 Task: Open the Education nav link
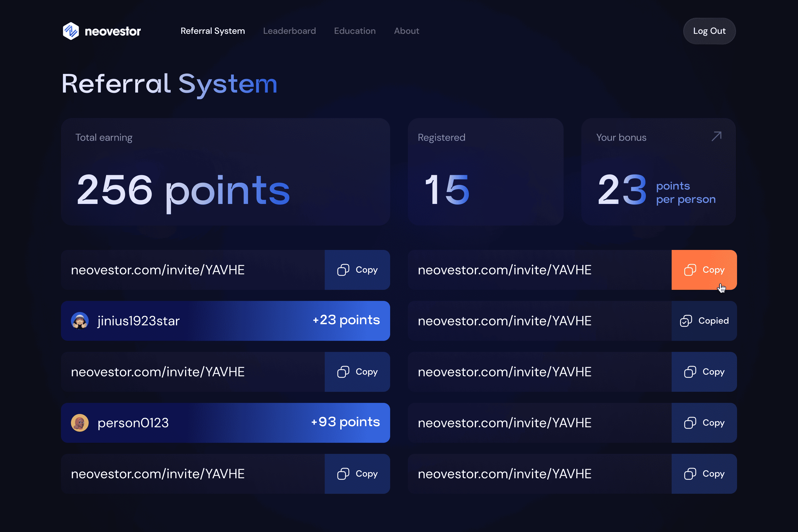click(355, 31)
